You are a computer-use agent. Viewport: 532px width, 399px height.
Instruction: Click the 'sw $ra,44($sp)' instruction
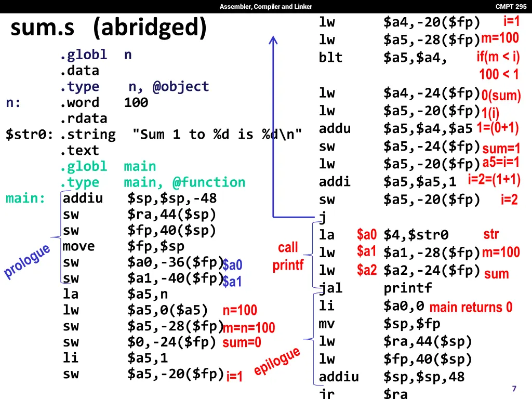click(x=139, y=215)
